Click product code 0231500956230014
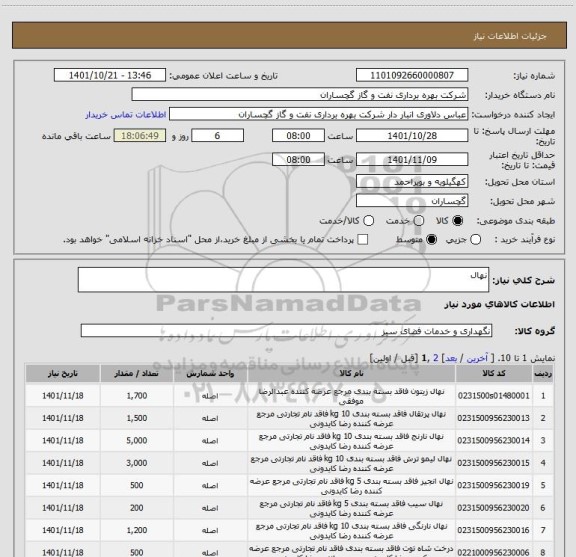The height and width of the screenshot is (557, 576). pyautogui.click(x=494, y=441)
